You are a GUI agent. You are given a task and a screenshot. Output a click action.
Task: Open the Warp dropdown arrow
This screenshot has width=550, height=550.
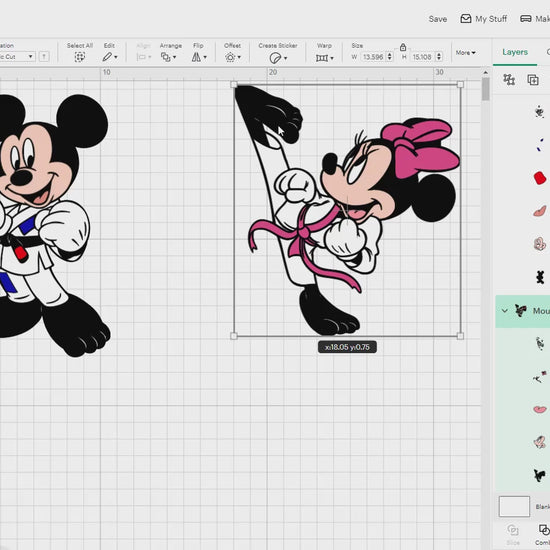pyautogui.click(x=332, y=58)
